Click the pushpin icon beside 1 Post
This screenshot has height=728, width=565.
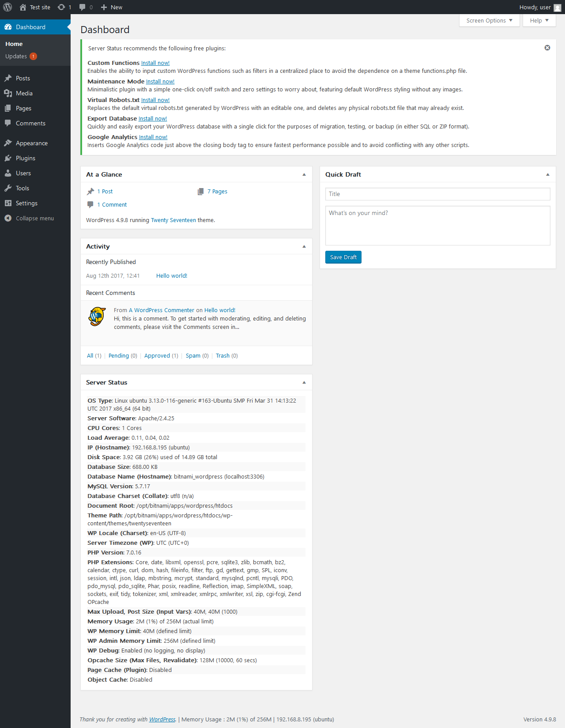90,191
